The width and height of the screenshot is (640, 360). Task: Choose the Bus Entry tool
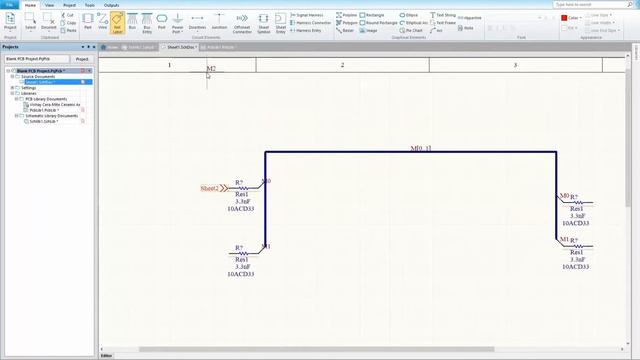(x=147, y=23)
